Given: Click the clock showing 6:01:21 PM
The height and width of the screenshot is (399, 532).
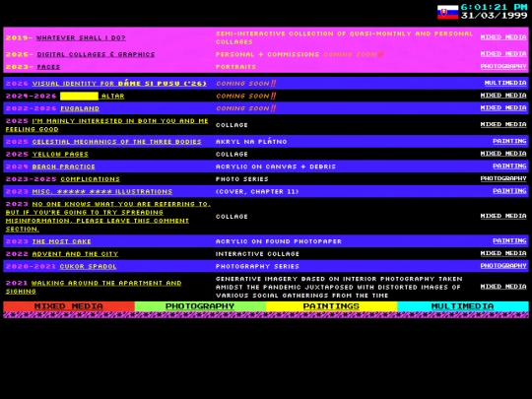Looking at the screenshot, I should pyautogui.click(x=494, y=7).
